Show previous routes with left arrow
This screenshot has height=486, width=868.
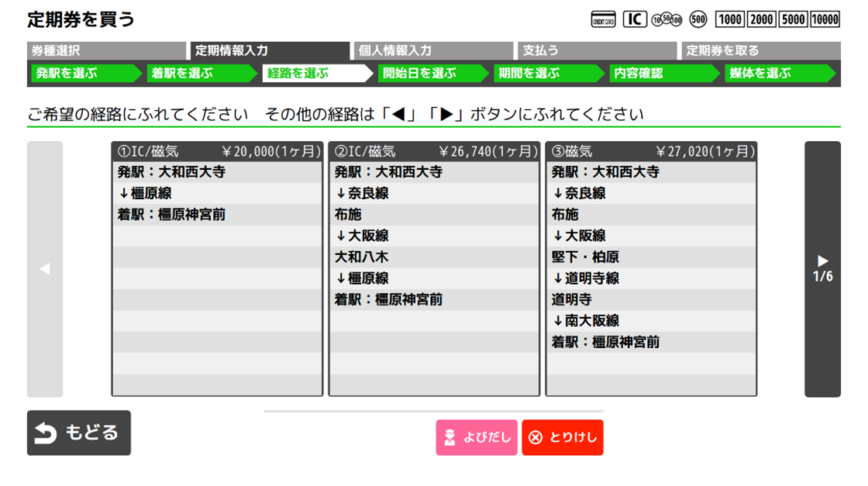[45, 269]
